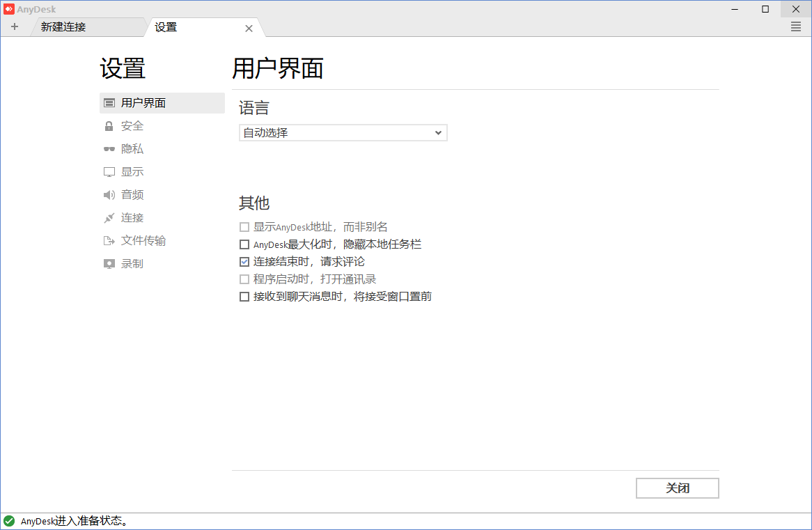
Task: Uncheck 连接结束时，请求评论
Action: click(244, 262)
